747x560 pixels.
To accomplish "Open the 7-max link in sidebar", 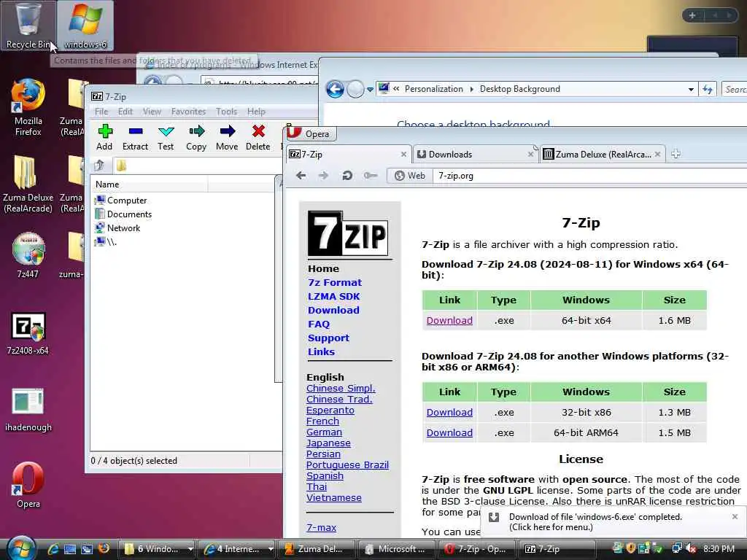I will tap(321, 528).
